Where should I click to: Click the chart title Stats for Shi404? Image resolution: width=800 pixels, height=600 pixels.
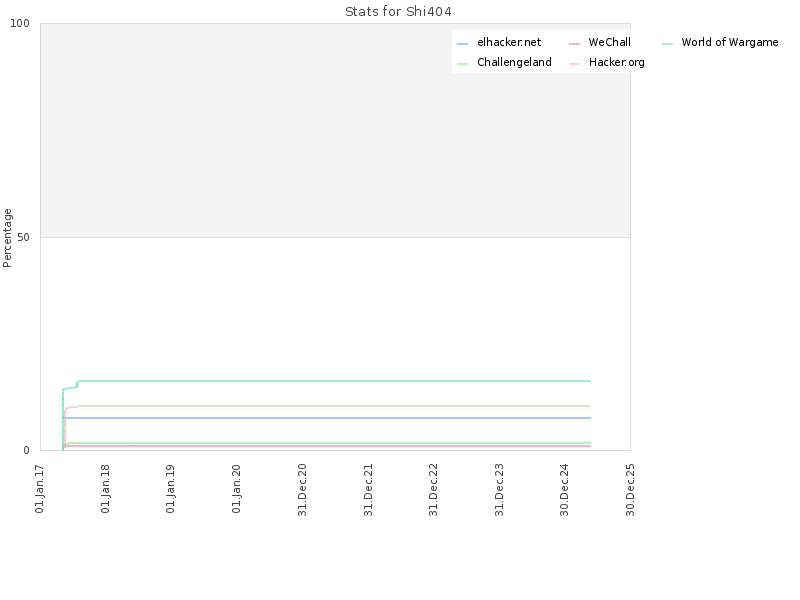pos(398,12)
